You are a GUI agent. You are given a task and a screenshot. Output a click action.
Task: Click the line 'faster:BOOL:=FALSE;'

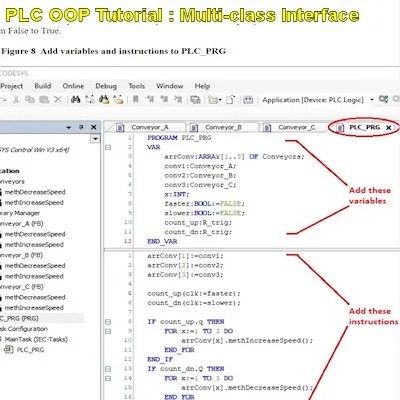tap(204, 204)
